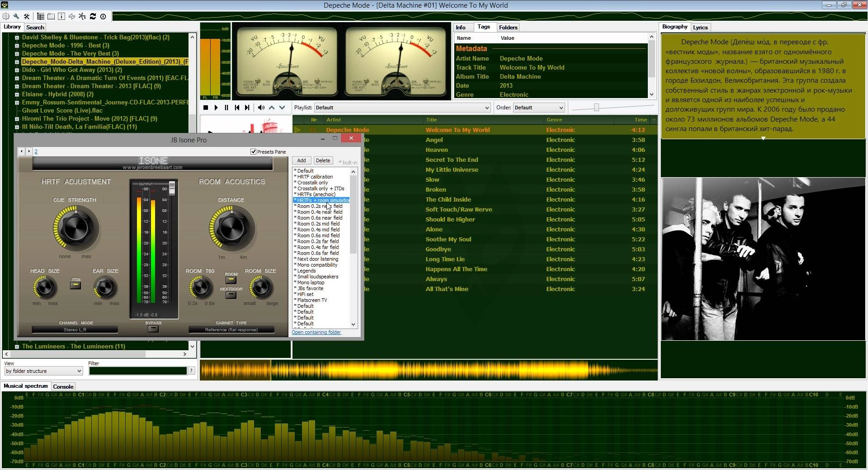
Task: Click the star network toolbar icon
Action: 82,16
